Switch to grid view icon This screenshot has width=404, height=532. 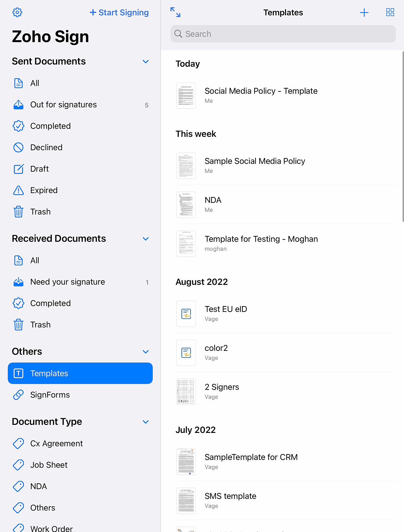[390, 12]
